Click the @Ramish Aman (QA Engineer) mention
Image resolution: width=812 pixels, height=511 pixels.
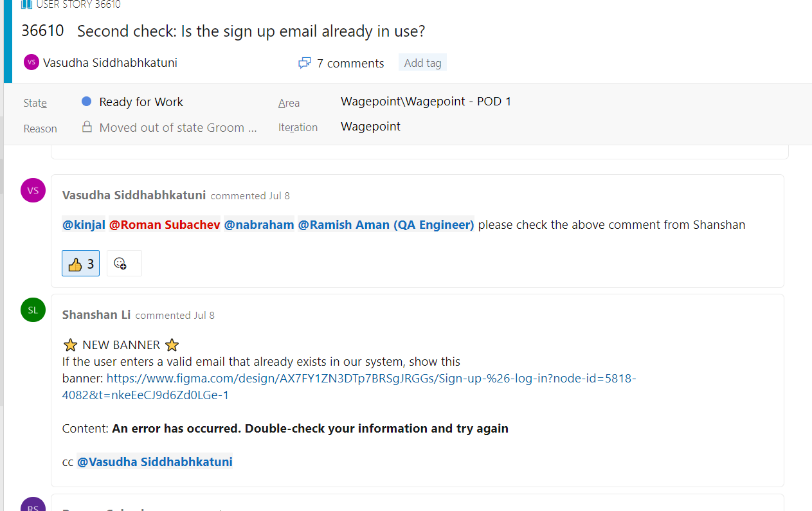pos(386,225)
